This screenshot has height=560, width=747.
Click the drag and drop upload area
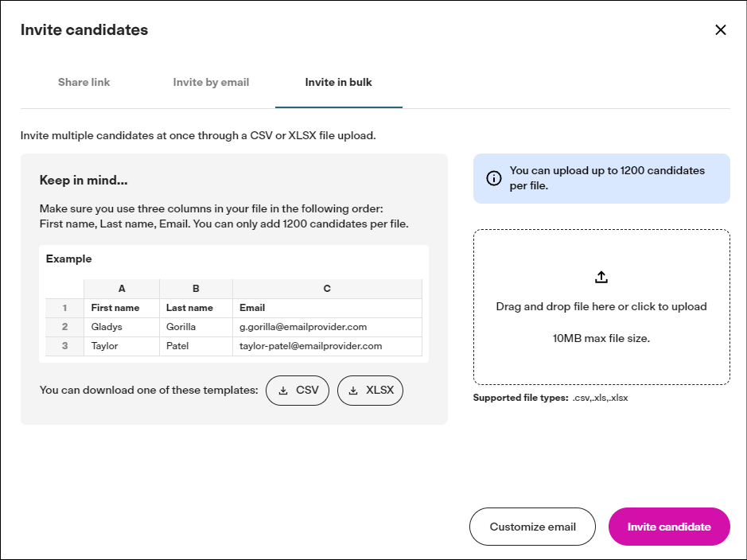pos(601,307)
